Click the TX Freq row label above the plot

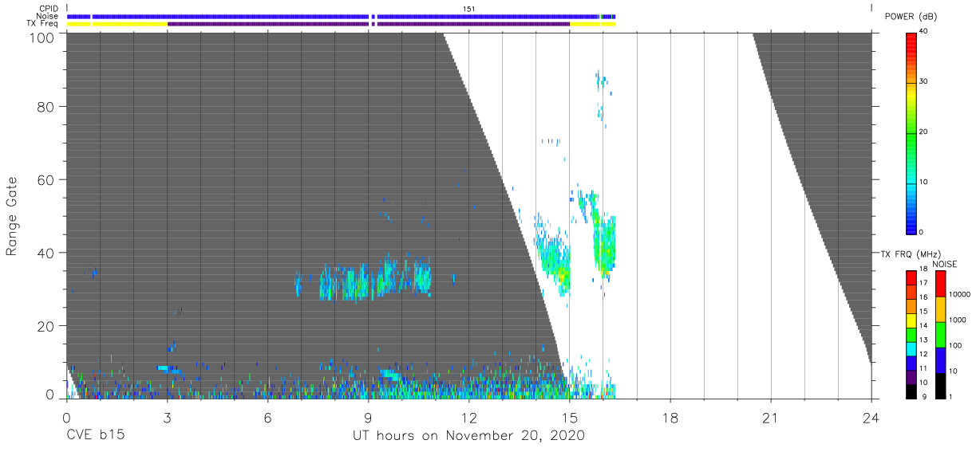[43, 24]
